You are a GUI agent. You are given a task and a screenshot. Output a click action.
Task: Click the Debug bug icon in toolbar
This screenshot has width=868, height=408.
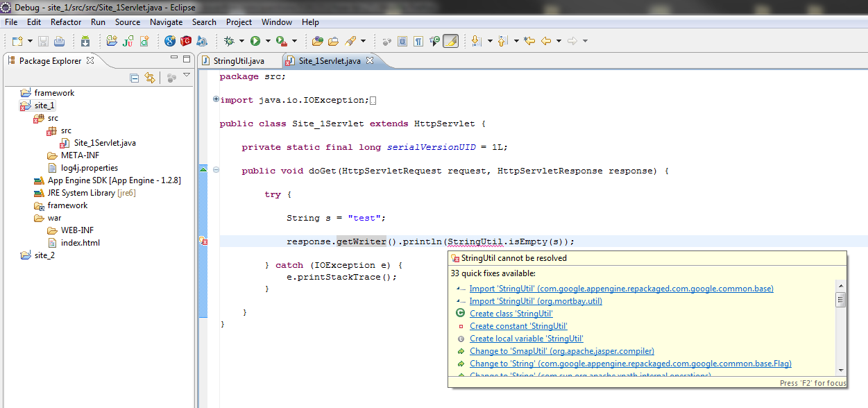228,42
